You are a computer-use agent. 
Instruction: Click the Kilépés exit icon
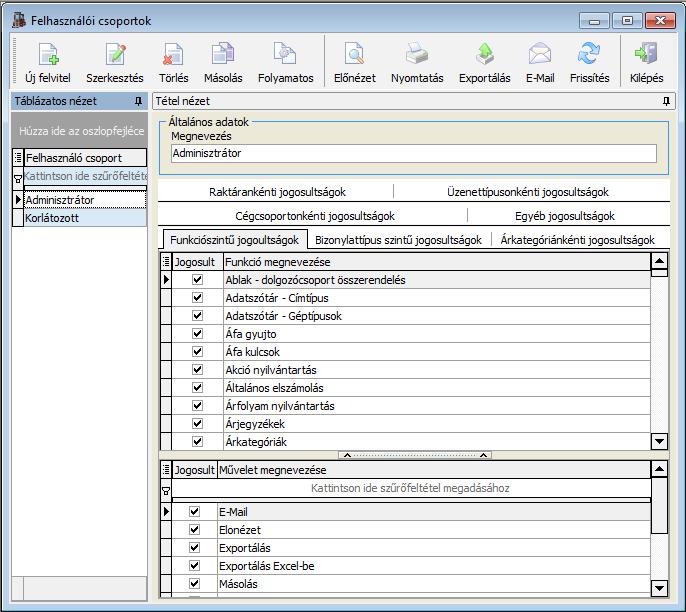tap(646, 54)
